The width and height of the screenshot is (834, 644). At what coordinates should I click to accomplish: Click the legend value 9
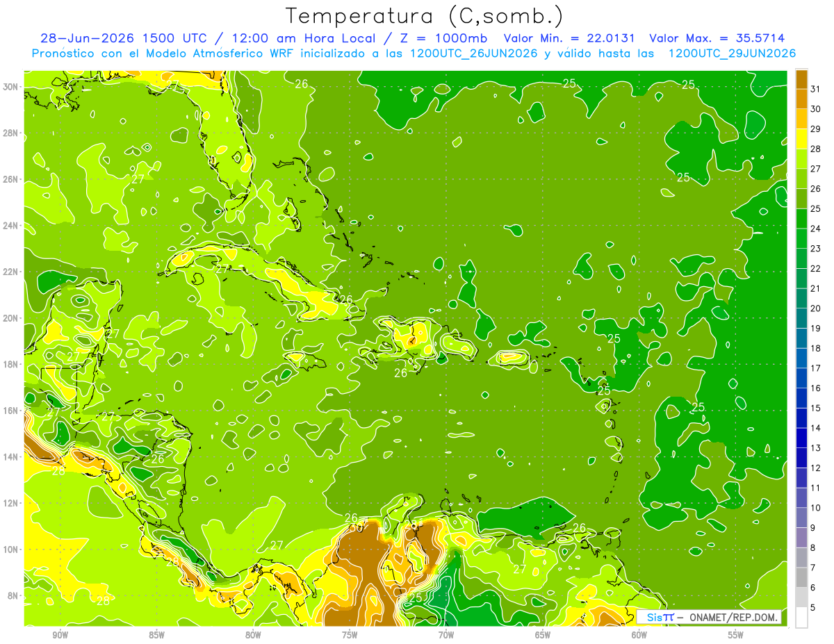pyautogui.click(x=813, y=528)
